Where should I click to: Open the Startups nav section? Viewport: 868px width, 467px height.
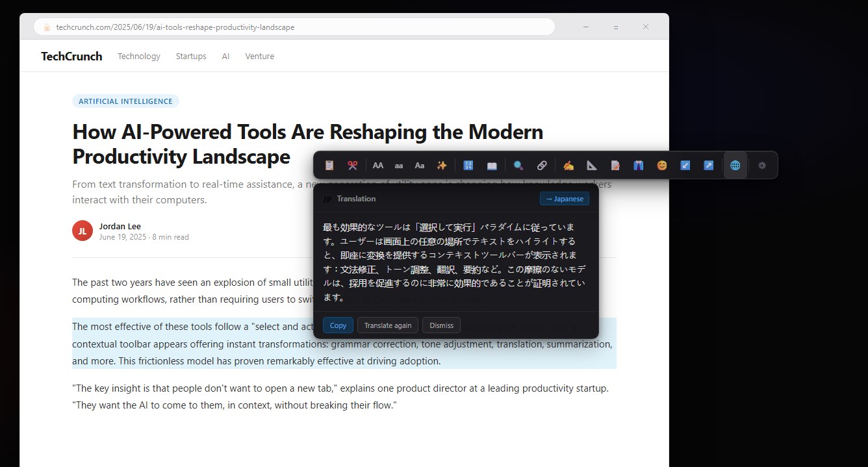pyautogui.click(x=191, y=57)
